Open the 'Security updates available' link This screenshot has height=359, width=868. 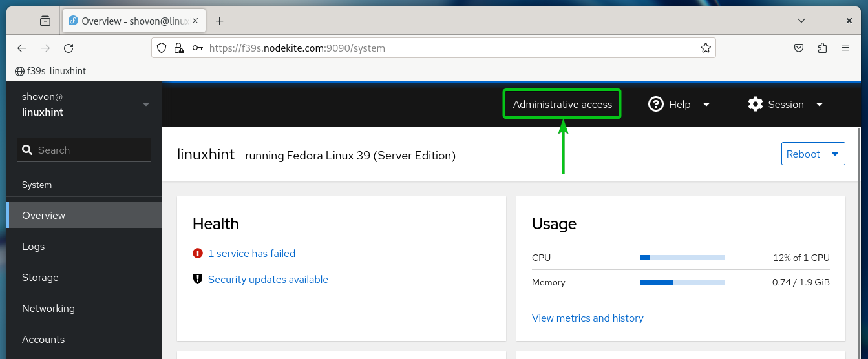268,279
